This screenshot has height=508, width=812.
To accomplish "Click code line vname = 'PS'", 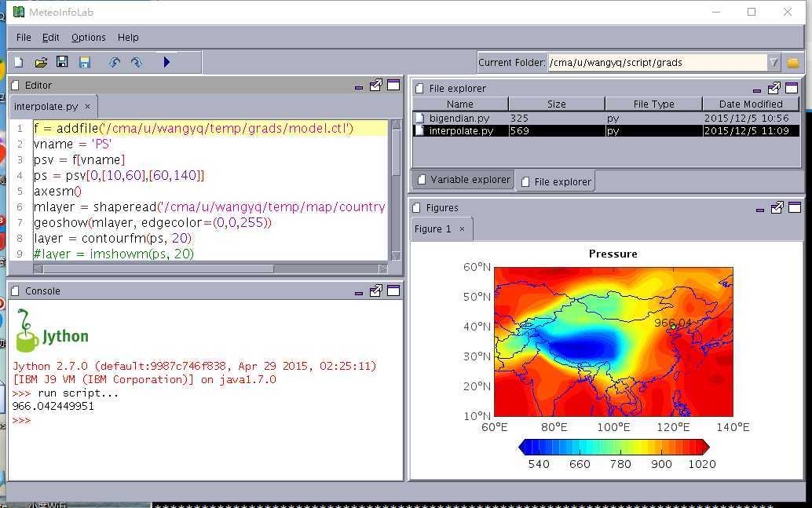I will (x=72, y=144).
